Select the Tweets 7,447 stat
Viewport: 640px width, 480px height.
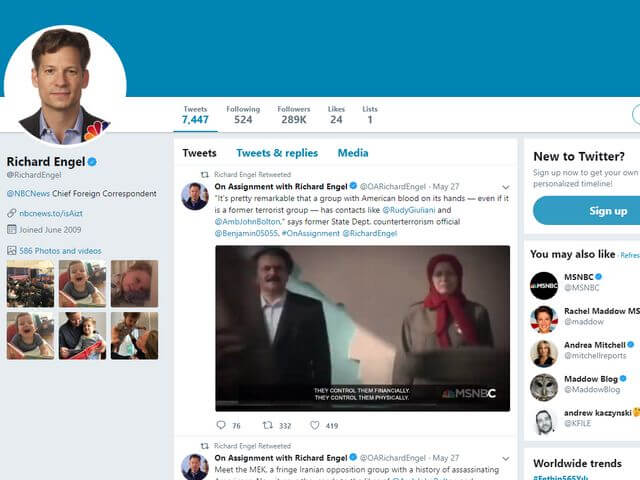point(195,115)
